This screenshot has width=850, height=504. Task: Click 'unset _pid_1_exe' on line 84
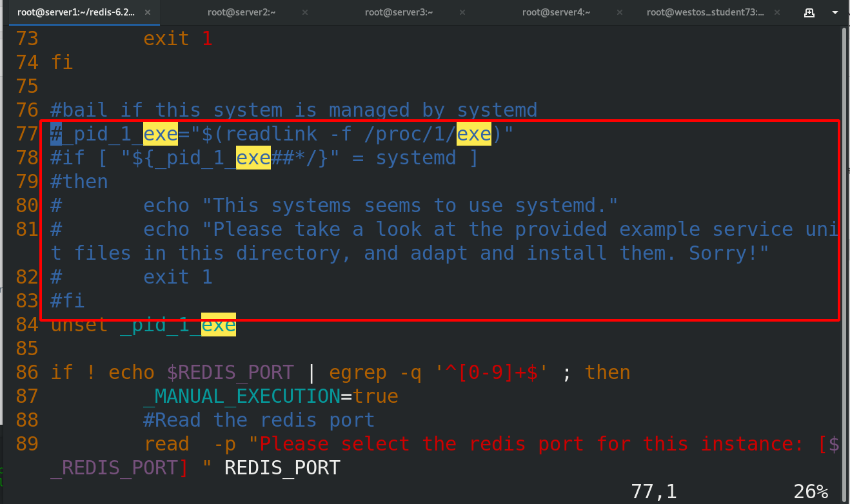(143, 325)
